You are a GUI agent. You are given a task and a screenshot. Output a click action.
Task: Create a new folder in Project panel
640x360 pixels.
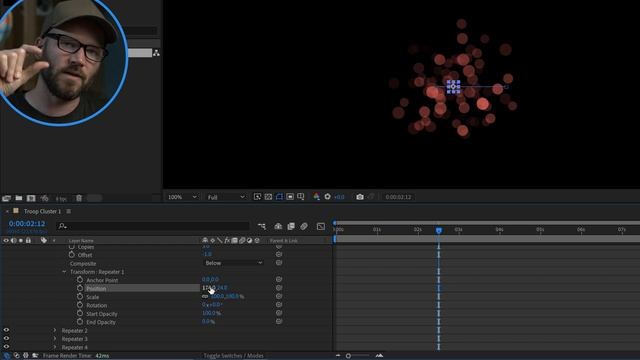19,198
